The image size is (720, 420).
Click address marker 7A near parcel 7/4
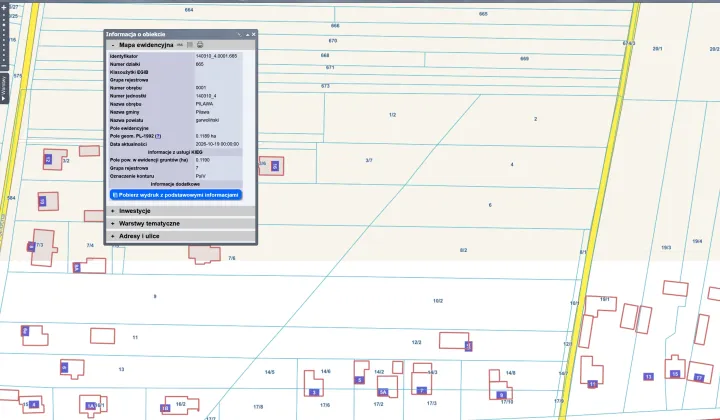(77, 268)
